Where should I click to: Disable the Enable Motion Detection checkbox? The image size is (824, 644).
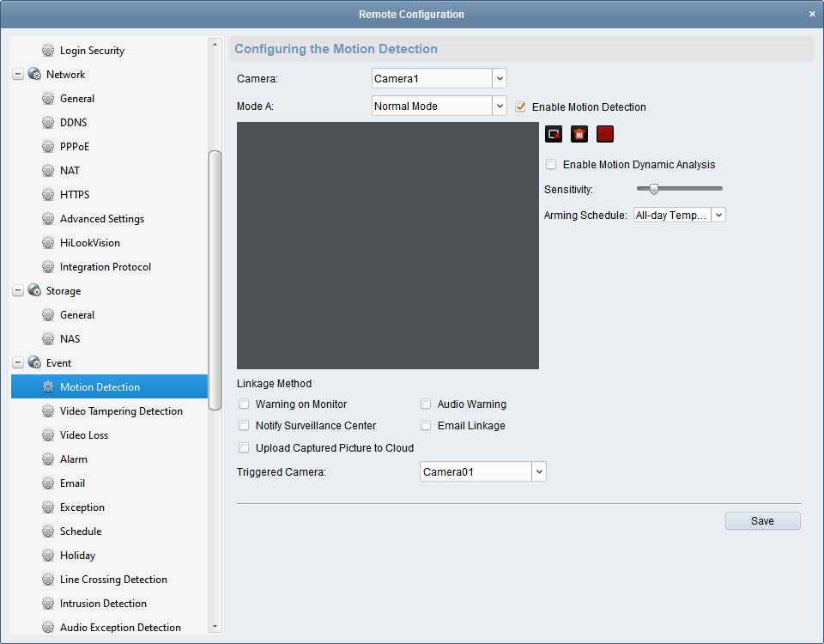pyautogui.click(x=520, y=107)
